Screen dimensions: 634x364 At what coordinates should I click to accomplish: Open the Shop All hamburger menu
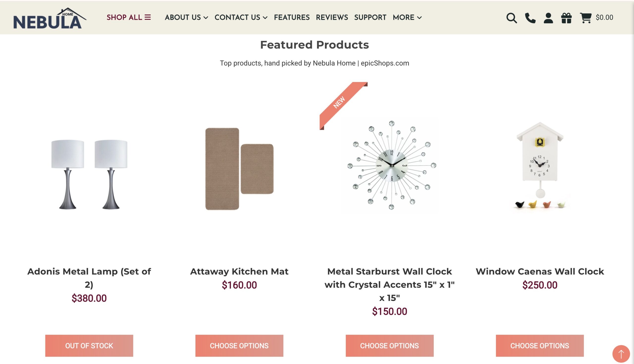click(x=129, y=18)
